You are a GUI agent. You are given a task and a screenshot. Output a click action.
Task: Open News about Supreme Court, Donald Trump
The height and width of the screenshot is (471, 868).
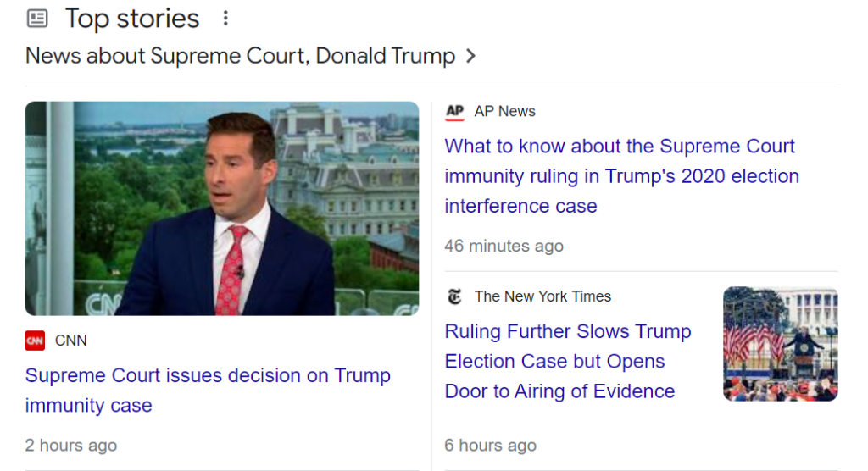tap(240, 57)
